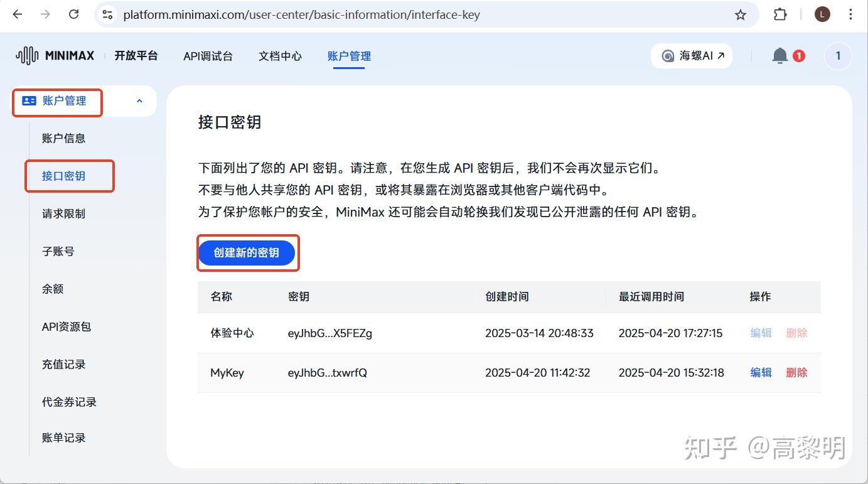Open 海螺AI from the top bar icon
The width and height of the screenshot is (868, 484).
point(692,55)
